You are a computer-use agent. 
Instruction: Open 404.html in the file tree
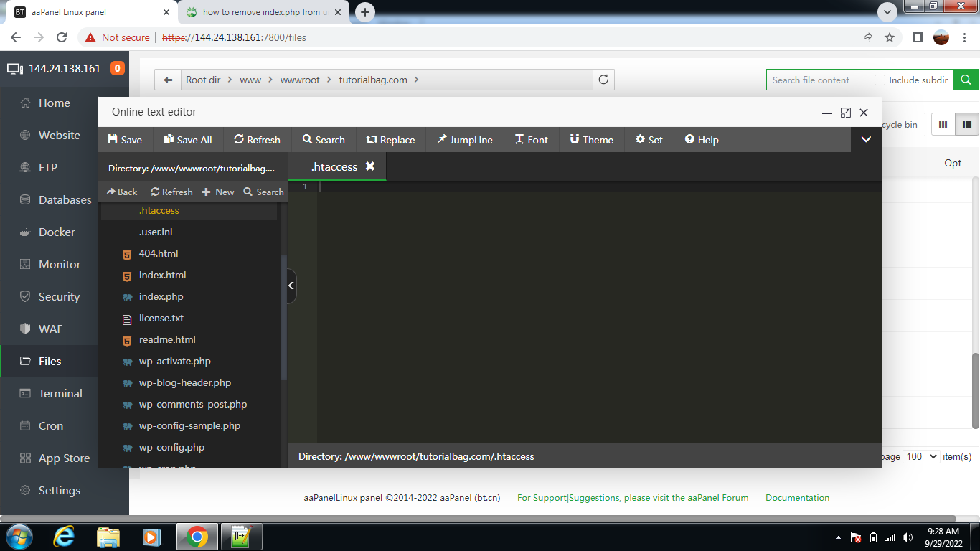(x=159, y=253)
